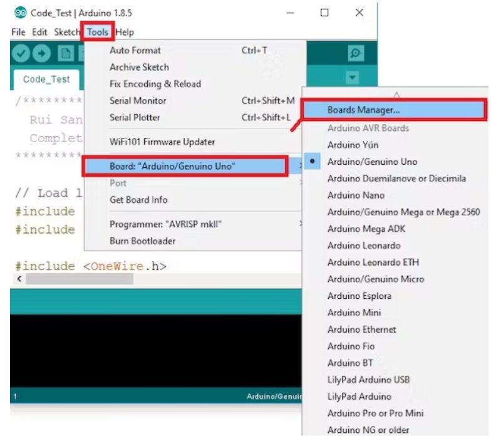501x448 pixels.
Task: Click the Tools menu
Action: click(x=98, y=32)
